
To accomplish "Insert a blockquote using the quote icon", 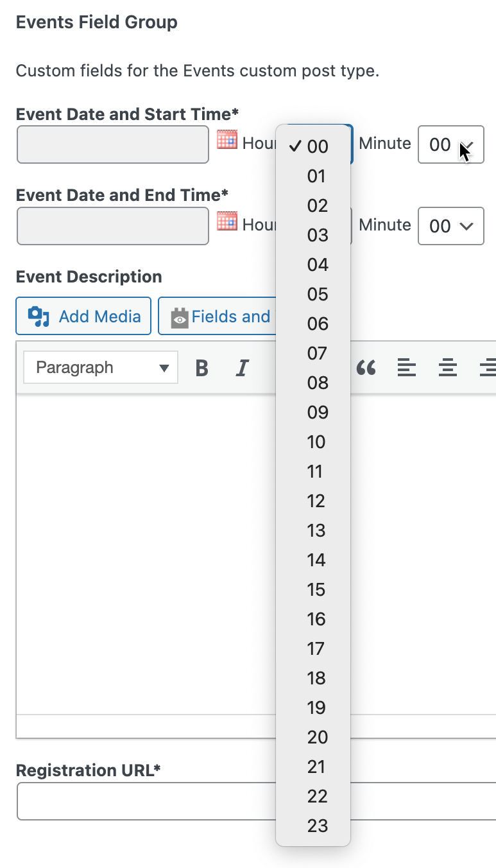I will click(366, 368).
